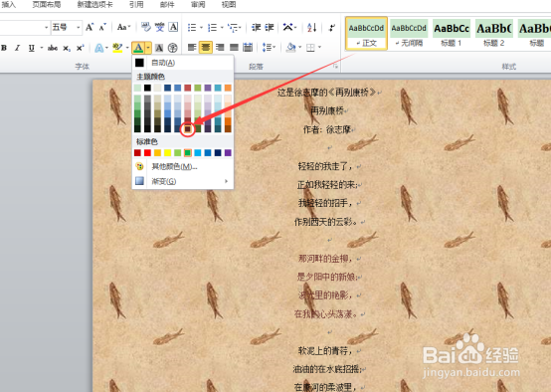This screenshot has height=392, width=551.
Task: Open the 邮件 ribbon tab
Action: click(167, 5)
